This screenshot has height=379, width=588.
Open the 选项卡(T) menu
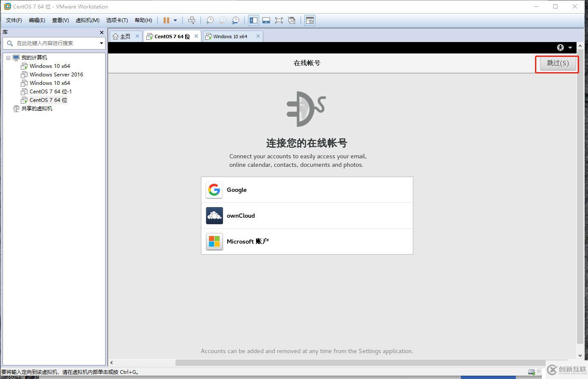pyautogui.click(x=117, y=20)
